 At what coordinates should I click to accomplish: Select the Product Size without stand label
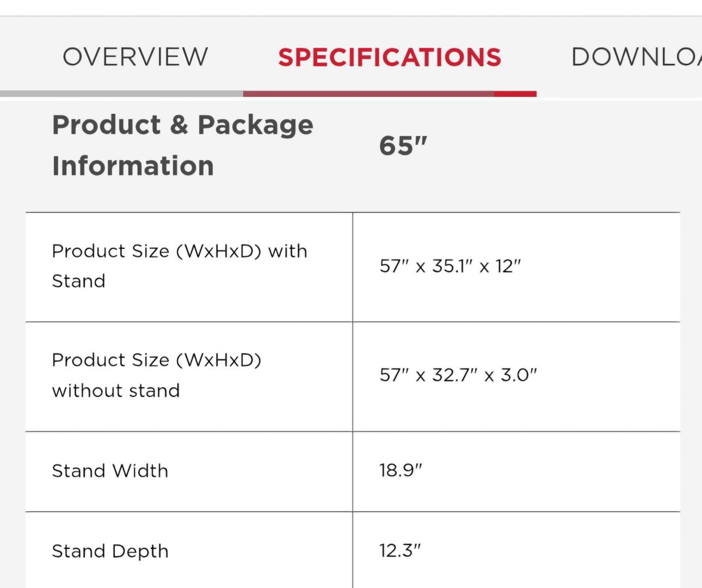[x=157, y=375]
